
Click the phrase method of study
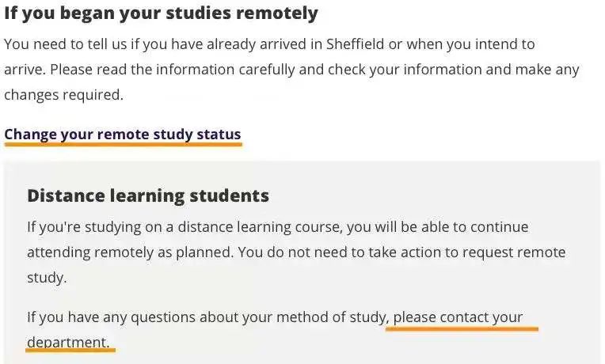pyautogui.click(x=332, y=317)
